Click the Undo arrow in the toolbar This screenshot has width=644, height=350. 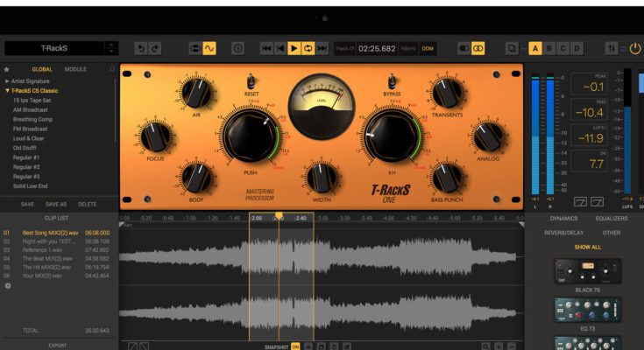tap(142, 49)
